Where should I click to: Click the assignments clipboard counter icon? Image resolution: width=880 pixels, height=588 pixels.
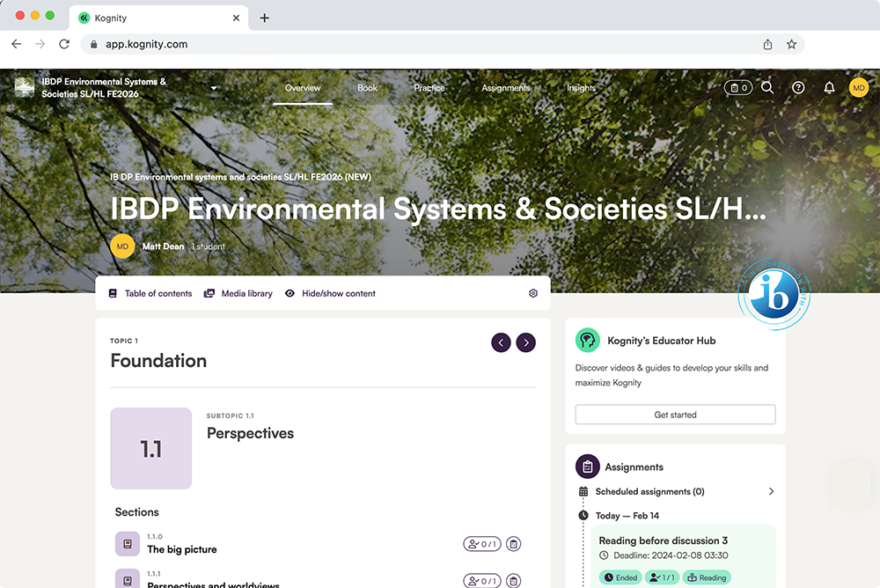click(x=737, y=87)
